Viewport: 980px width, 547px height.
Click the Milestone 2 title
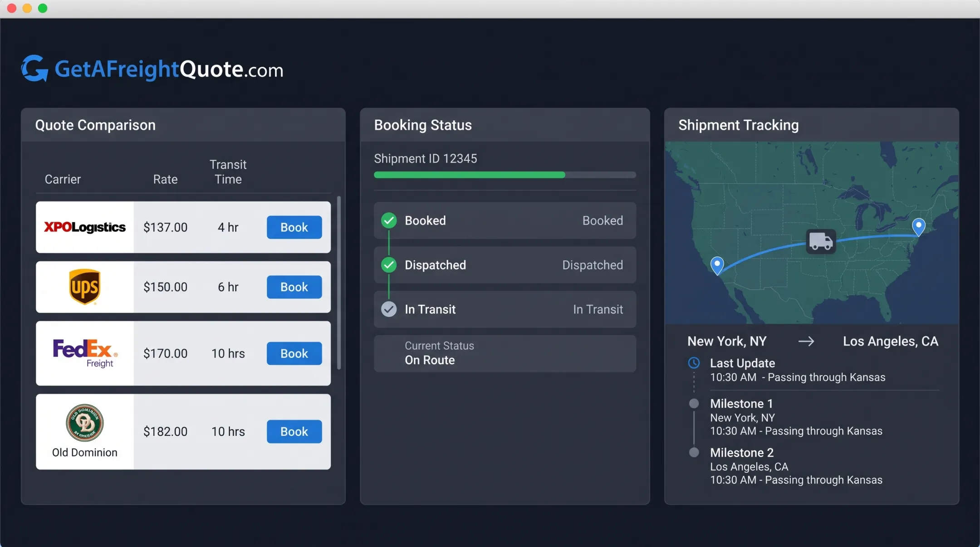[x=742, y=453]
